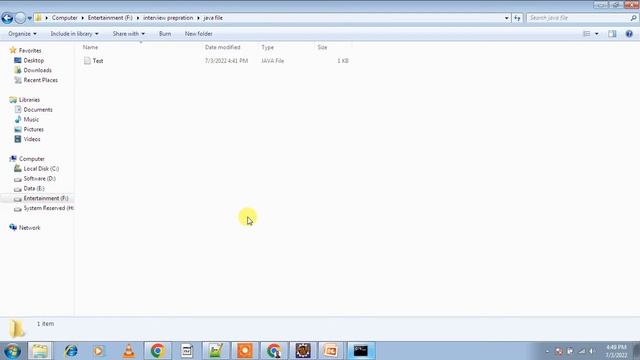
Task: Select Computer in the navigation pane
Action: (31, 159)
